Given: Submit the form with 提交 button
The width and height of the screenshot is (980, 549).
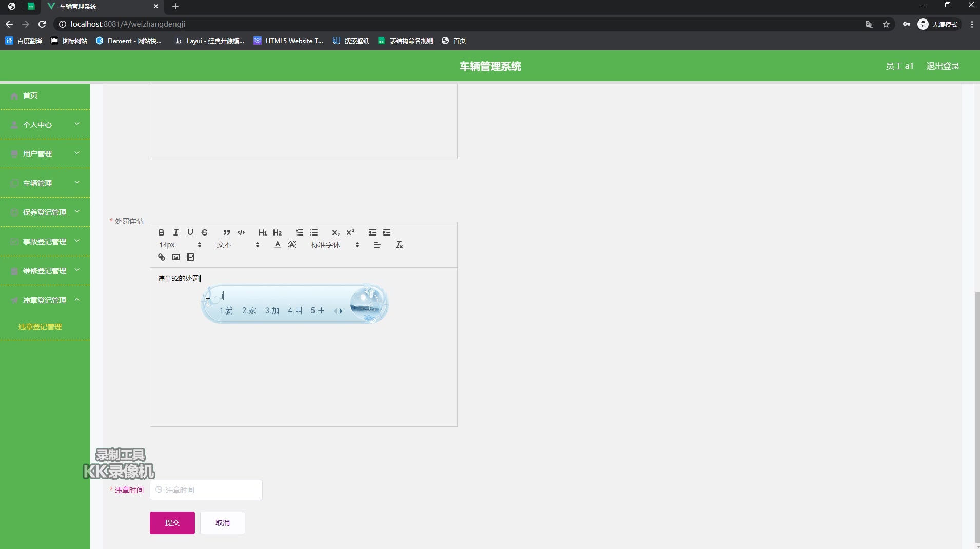Looking at the screenshot, I should tap(171, 523).
